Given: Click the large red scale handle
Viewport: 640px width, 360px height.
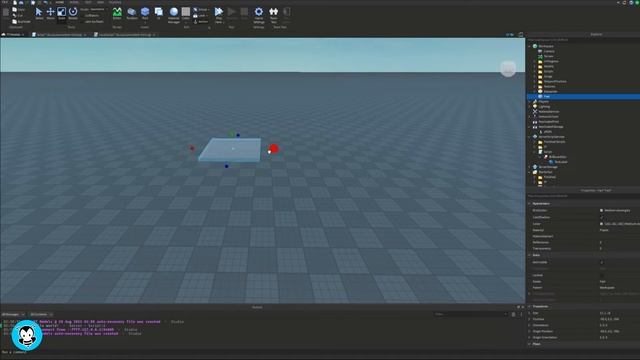Looking at the screenshot, I should pos(273,149).
